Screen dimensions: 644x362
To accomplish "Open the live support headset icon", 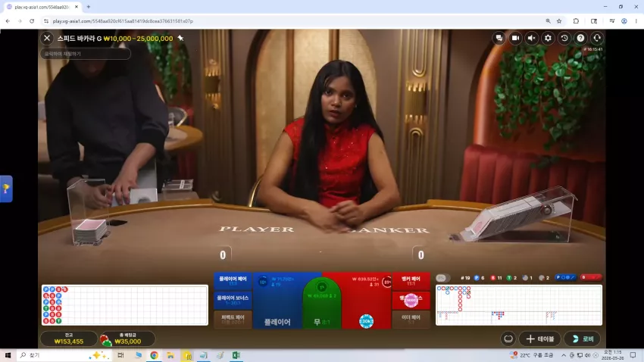I will pos(597,38).
